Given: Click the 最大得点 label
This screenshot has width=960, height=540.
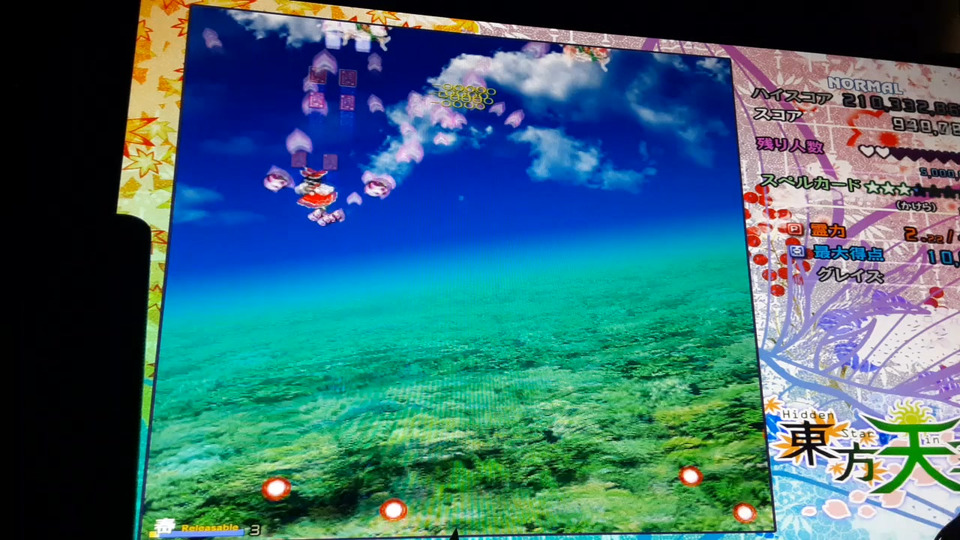Looking at the screenshot, I should tap(848, 253).
